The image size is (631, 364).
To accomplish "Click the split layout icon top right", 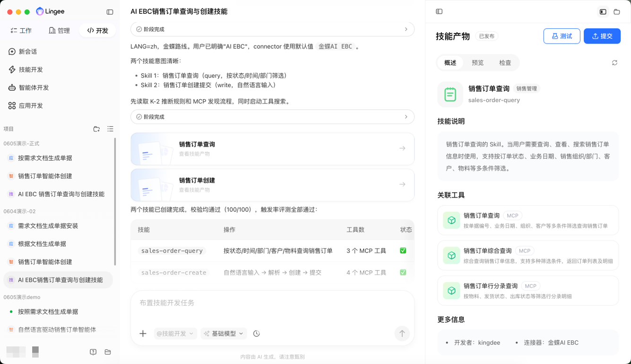I will tap(603, 11).
